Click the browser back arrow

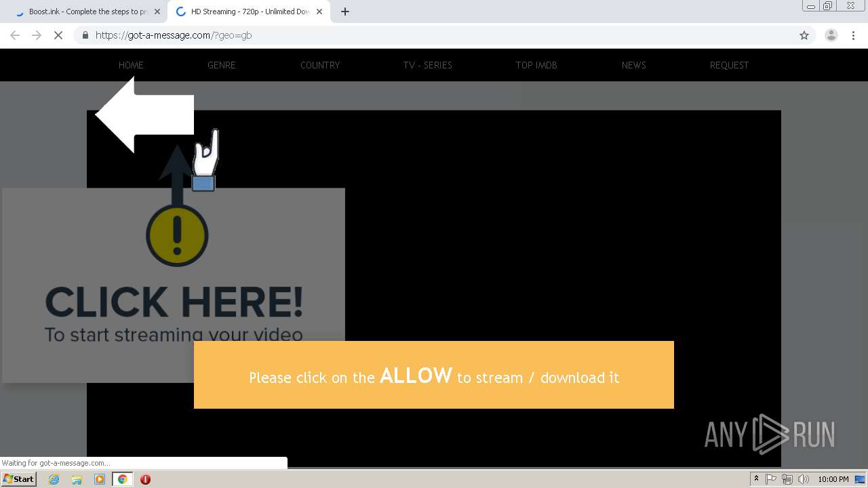click(15, 35)
